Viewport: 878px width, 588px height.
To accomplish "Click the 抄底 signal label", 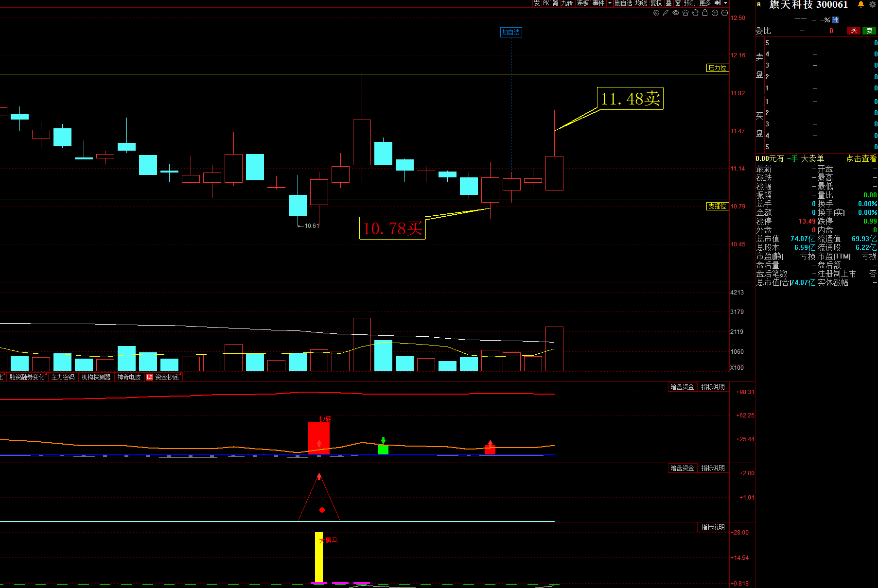I will pos(325,419).
